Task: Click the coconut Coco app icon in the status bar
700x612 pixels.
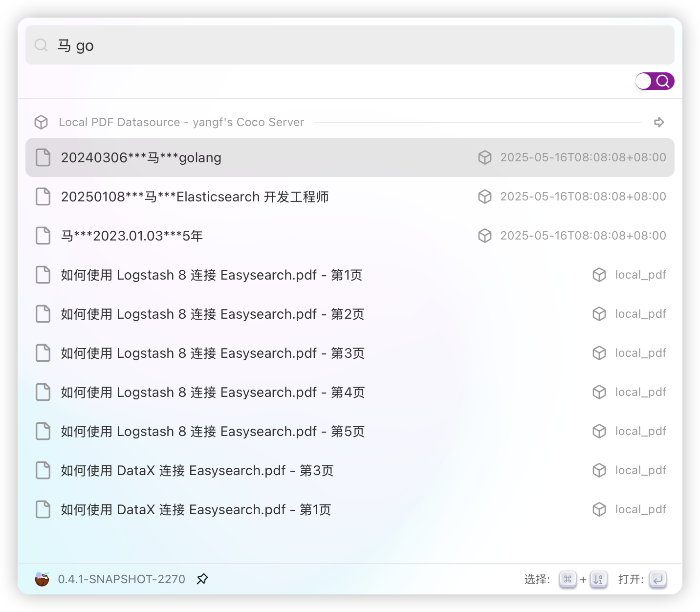Action: click(x=42, y=579)
